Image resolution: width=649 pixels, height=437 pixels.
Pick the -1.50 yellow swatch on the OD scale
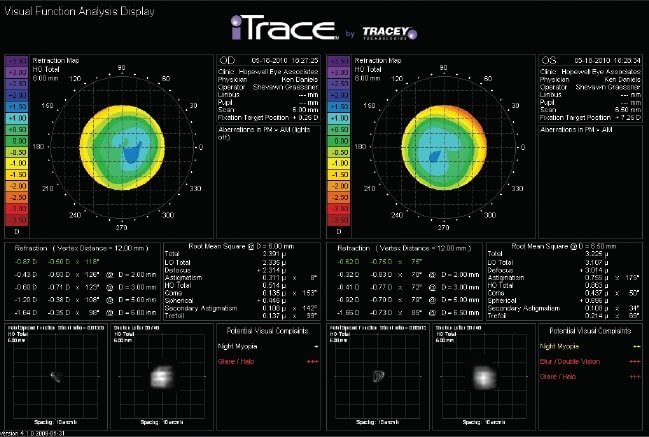click(16, 175)
